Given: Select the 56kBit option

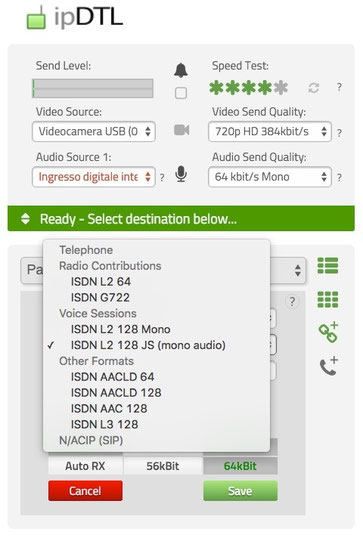Looking at the screenshot, I should pyautogui.click(x=163, y=466).
